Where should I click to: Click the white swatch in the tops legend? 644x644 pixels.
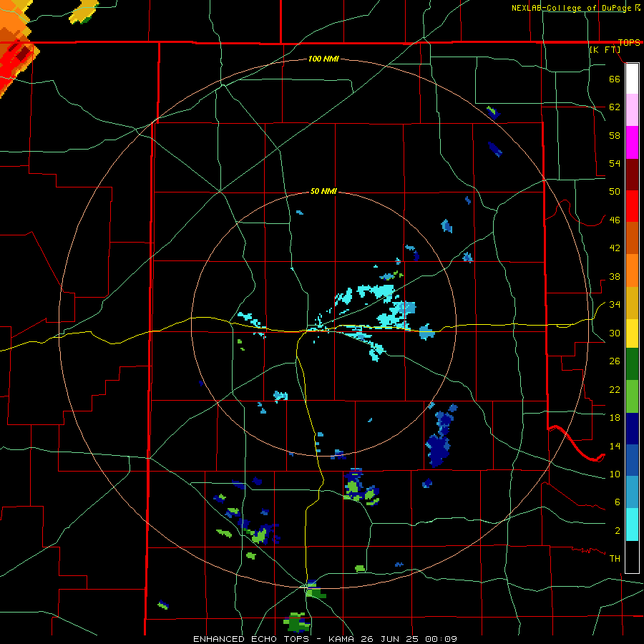coord(632,79)
